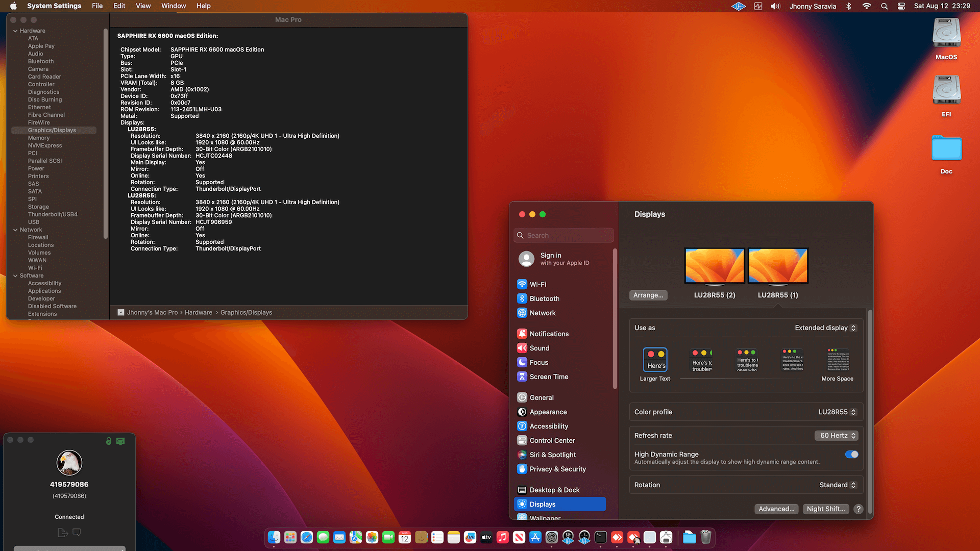Open Apple TV from the Dock
Screen dimensions: 980x551
coord(486,537)
